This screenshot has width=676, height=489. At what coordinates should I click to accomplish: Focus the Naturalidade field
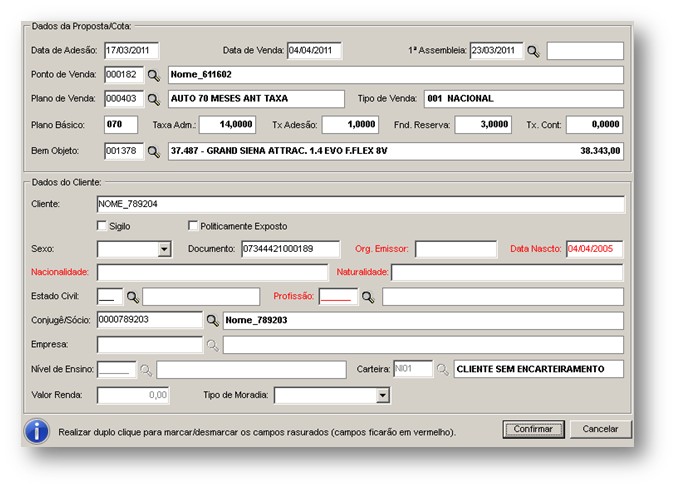(x=507, y=273)
